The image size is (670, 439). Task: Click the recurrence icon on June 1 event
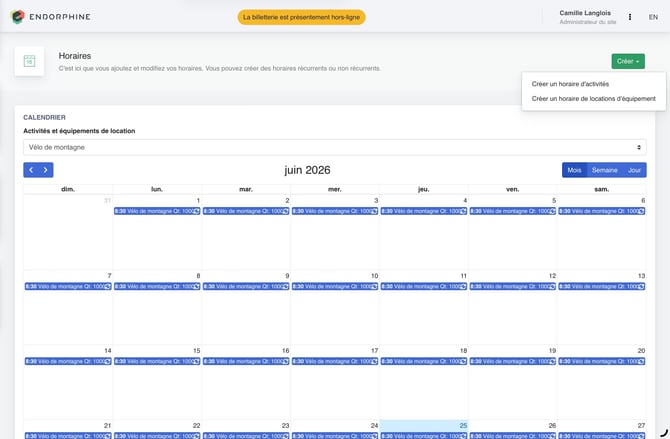click(x=197, y=211)
